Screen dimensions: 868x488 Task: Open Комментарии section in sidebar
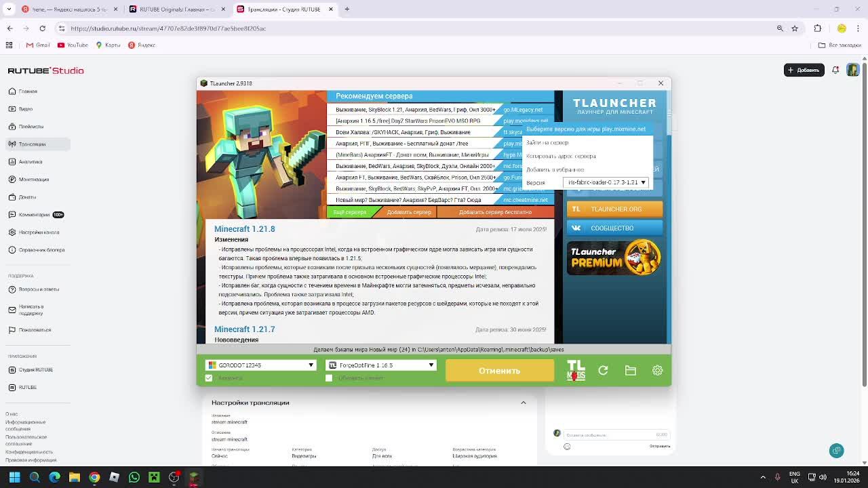35,214
